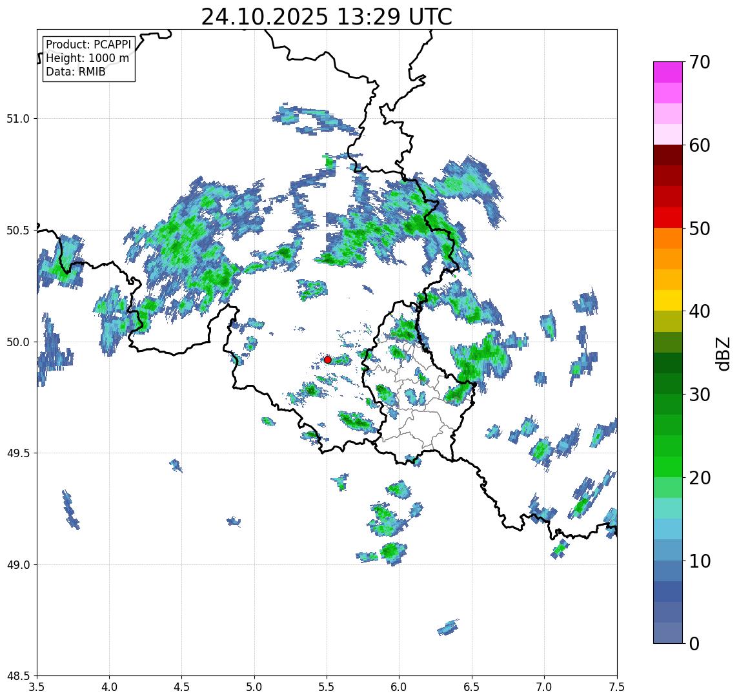Click the longitude axis label 6.5

(x=472, y=686)
